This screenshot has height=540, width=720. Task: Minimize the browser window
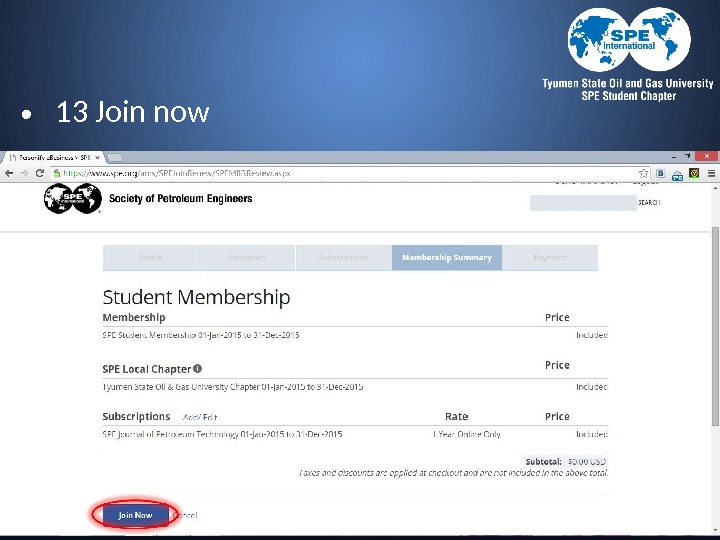click(674, 157)
